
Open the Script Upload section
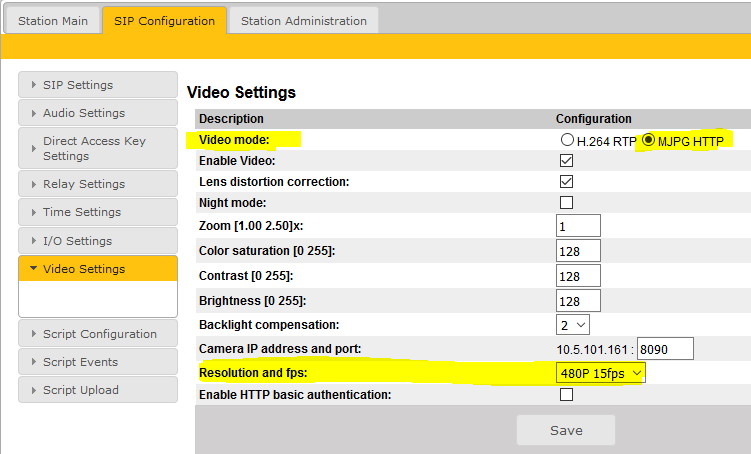[97, 390]
